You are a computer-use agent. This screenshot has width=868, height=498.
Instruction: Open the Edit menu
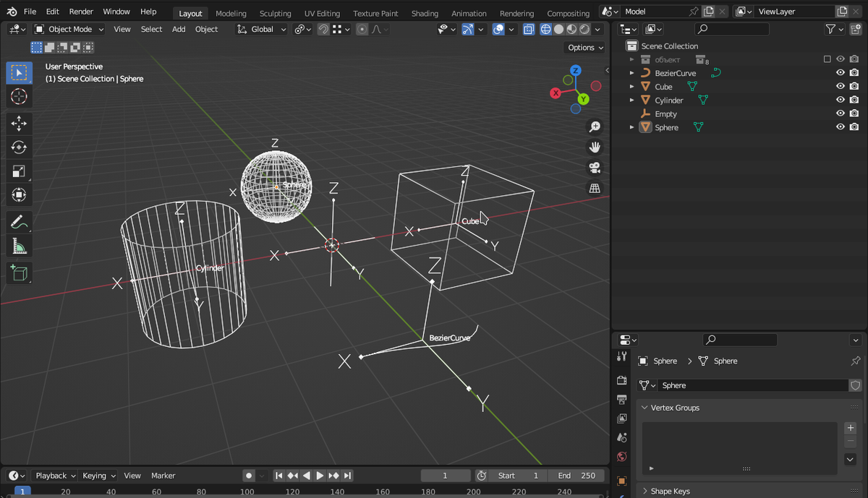click(53, 12)
